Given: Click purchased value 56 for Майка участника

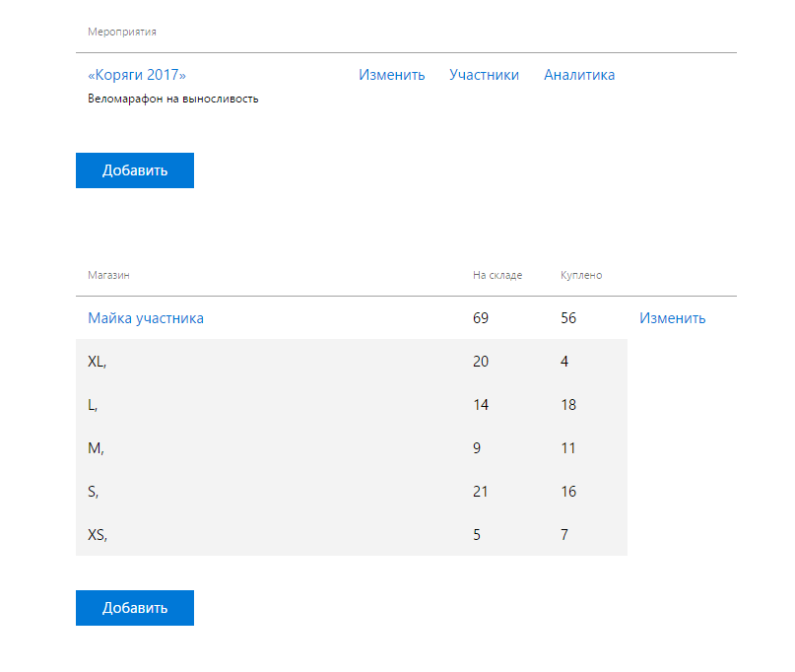Looking at the screenshot, I should pos(568,318).
